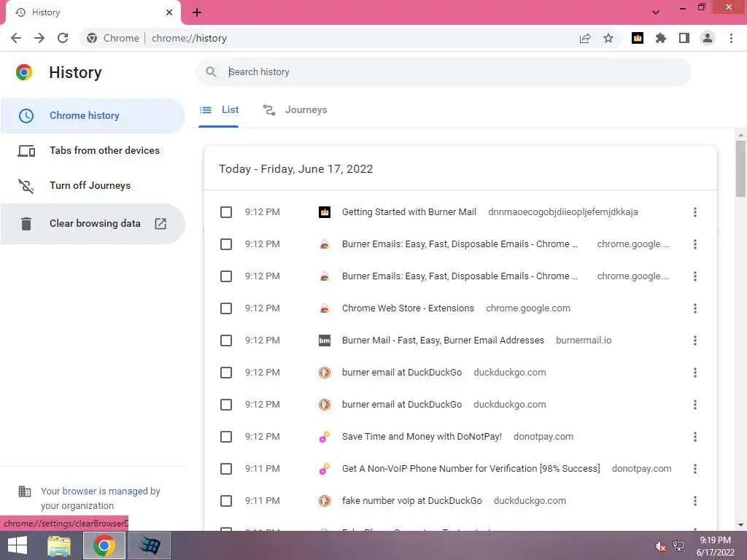This screenshot has height=560, width=747.
Task: Switch to the Journeys tab
Action: tap(295, 110)
